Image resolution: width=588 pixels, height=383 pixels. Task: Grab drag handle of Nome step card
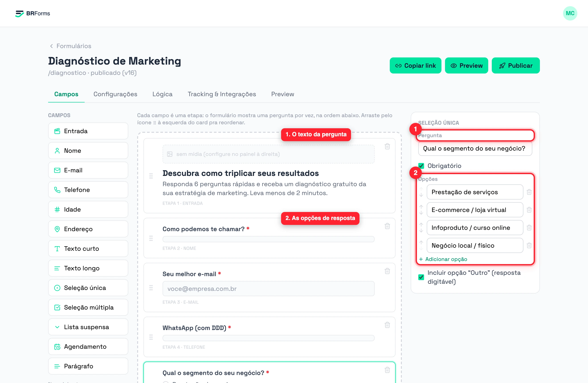[151, 238]
